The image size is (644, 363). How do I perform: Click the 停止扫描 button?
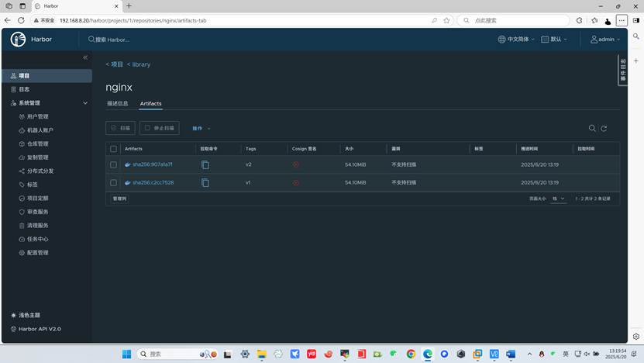click(160, 128)
